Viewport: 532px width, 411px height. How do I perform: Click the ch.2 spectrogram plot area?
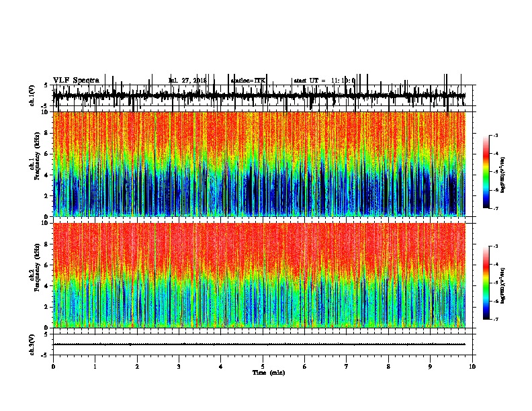(x=259, y=275)
